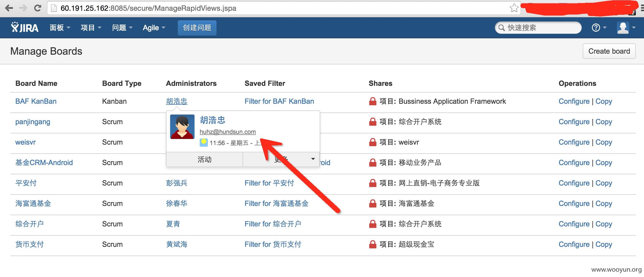Copy the weisvr board

click(604, 142)
